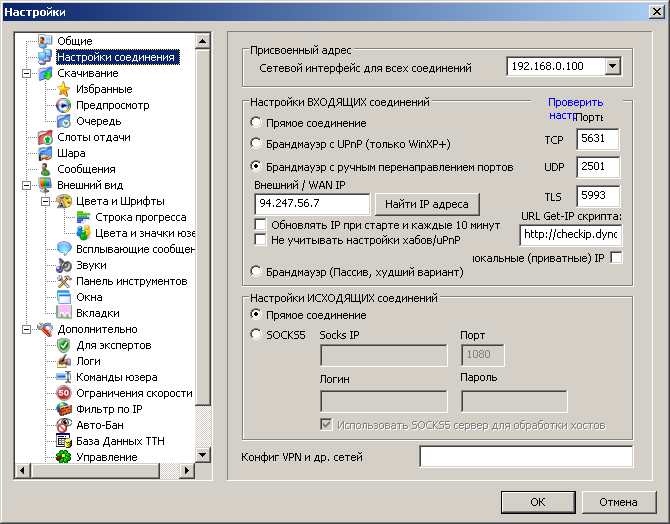The height and width of the screenshot is (524, 670).
Task: Click the Звуки speaker icon
Action: [x=64, y=265]
